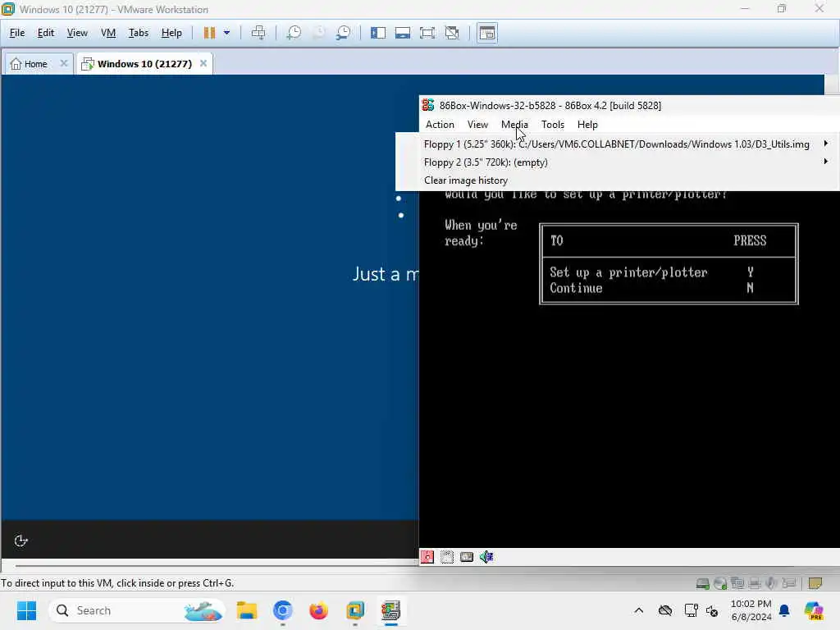The width and height of the screenshot is (840, 630).
Task: Open VMware Tabs menu
Action: pos(138,33)
